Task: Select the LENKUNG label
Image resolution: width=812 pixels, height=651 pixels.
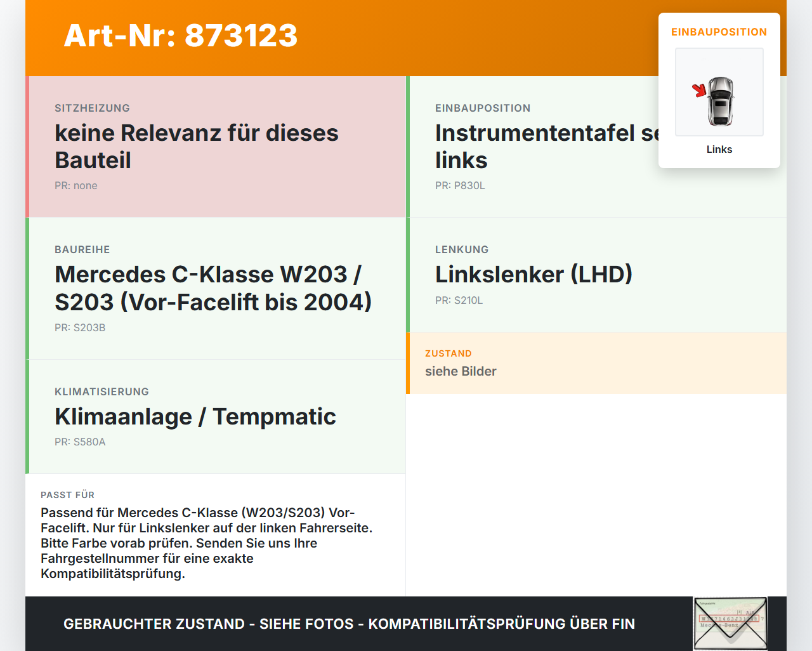Action: pyautogui.click(x=462, y=249)
